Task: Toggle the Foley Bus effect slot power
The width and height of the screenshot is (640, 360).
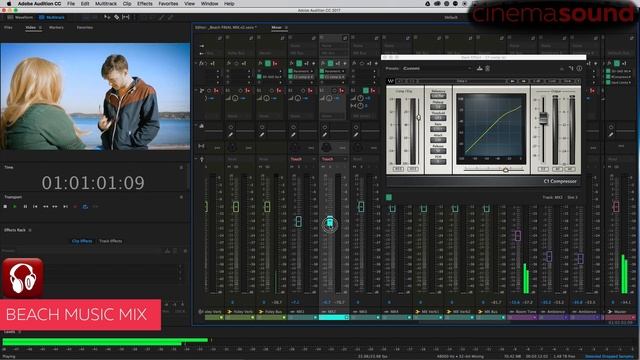Action: point(259,76)
